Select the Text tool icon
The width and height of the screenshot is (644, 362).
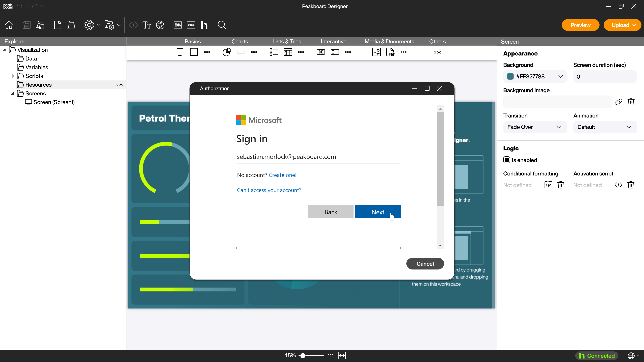(x=180, y=52)
